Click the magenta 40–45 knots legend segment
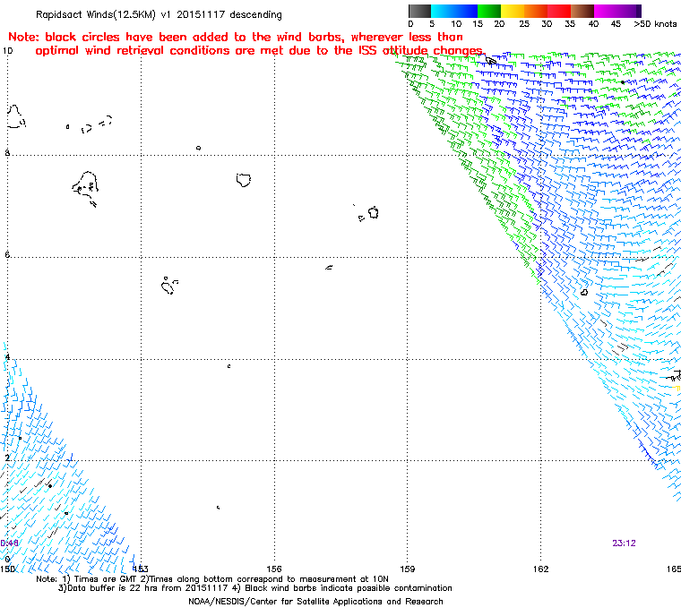Image resolution: width=681 pixels, height=616 pixels. coord(606,11)
